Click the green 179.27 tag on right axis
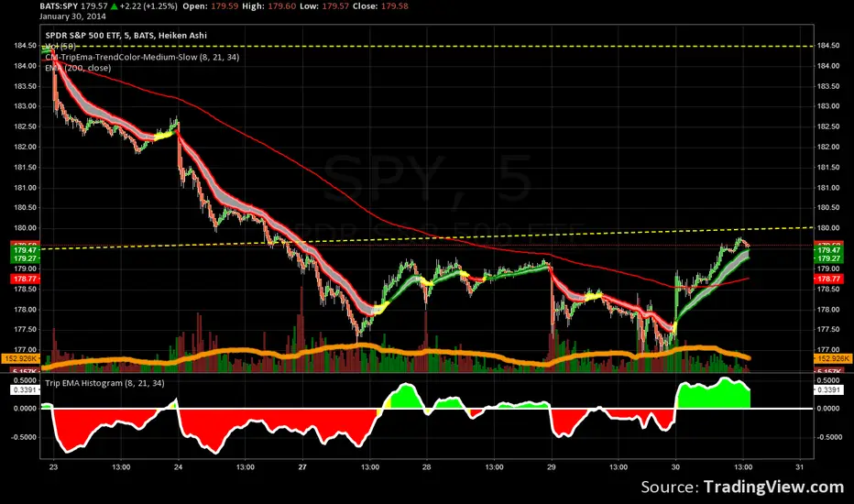 click(828, 258)
